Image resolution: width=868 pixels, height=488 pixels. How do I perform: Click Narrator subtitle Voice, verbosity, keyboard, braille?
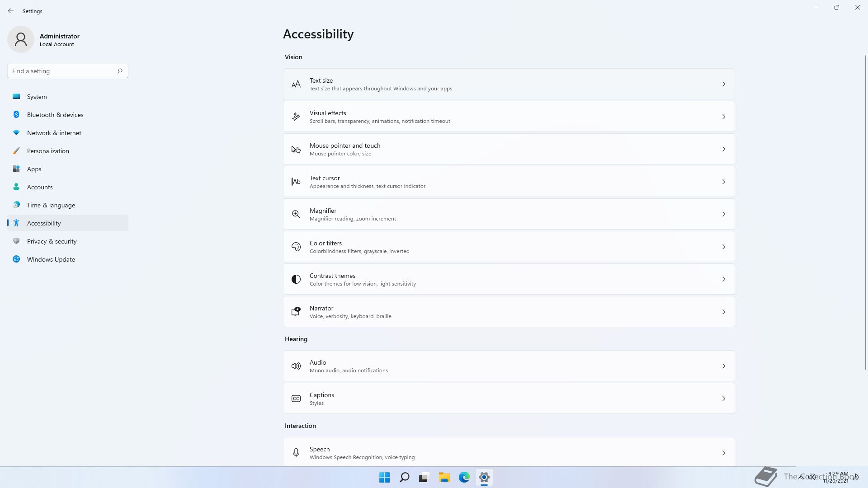click(x=350, y=316)
